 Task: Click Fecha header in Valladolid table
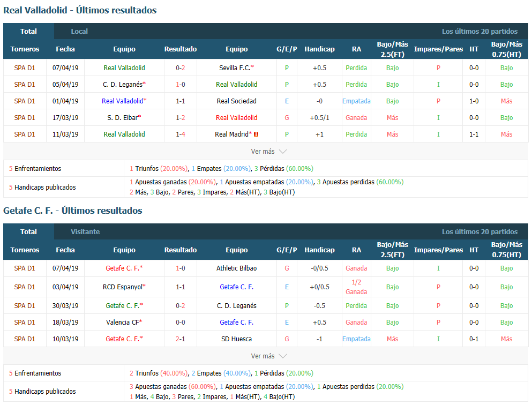(x=65, y=49)
